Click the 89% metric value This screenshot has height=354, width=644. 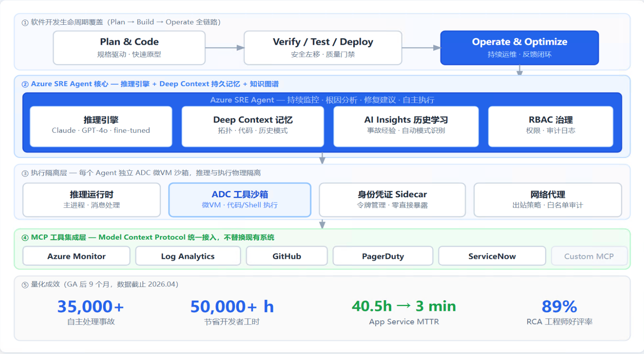[x=560, y=307]
